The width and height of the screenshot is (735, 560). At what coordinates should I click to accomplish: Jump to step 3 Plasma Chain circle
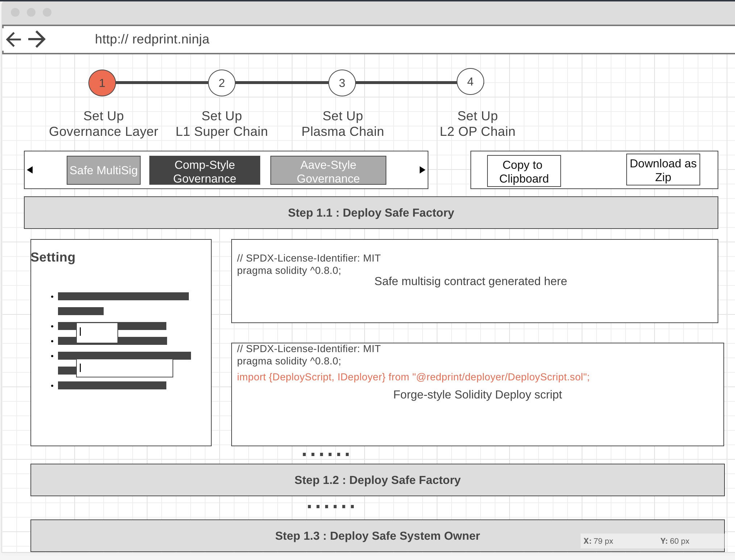[x=342, y=83]
